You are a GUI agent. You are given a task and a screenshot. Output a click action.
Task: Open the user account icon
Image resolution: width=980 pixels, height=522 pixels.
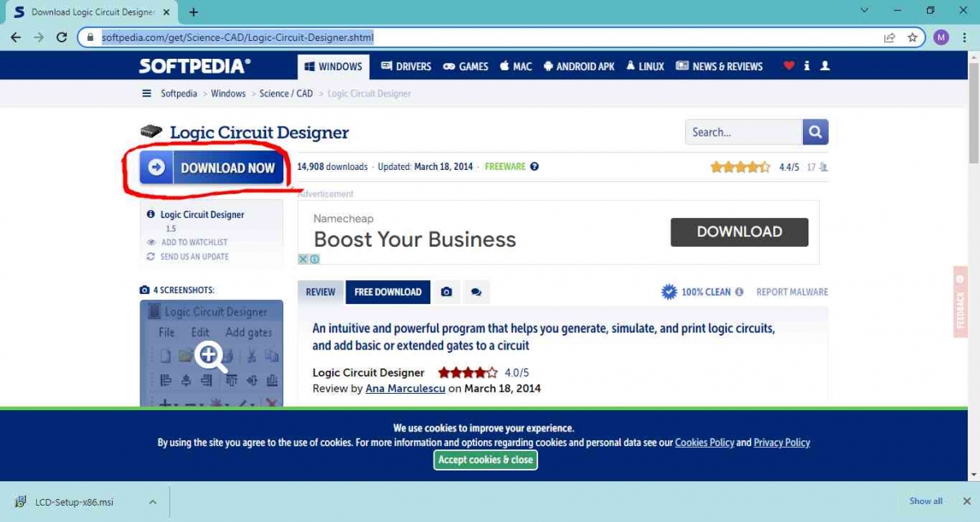[x=825, y=66]
